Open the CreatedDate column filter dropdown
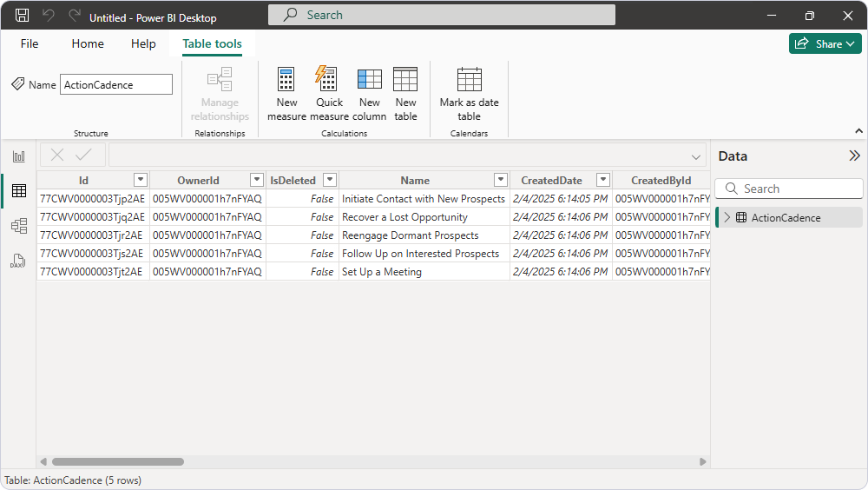Viewport: 868px width, 490px height. pos(603,180)
